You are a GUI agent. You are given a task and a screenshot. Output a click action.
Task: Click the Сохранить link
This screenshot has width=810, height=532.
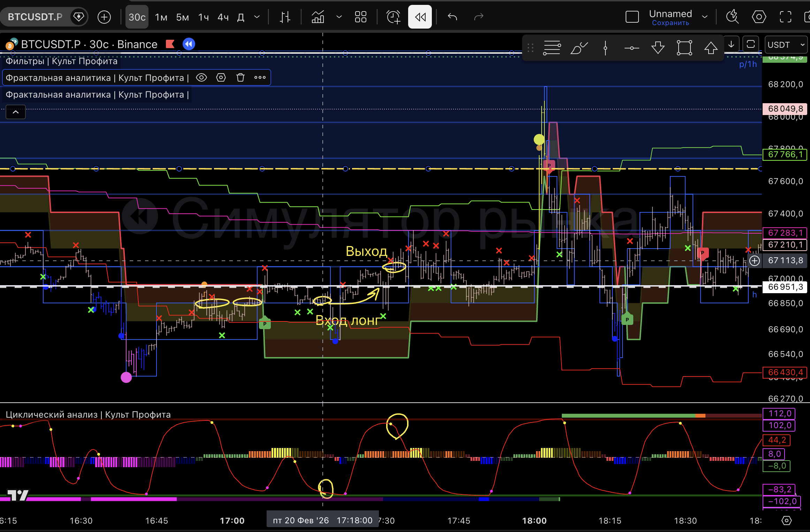click(670, 23)
